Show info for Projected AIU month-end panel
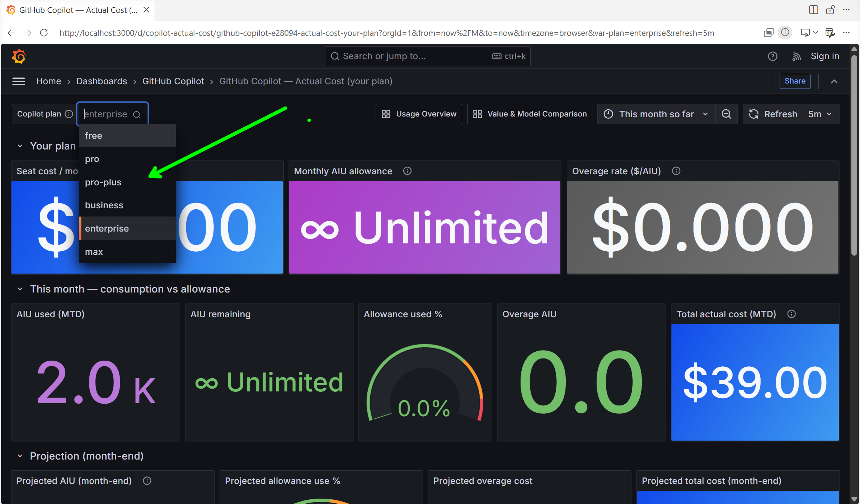 (147, 481)
